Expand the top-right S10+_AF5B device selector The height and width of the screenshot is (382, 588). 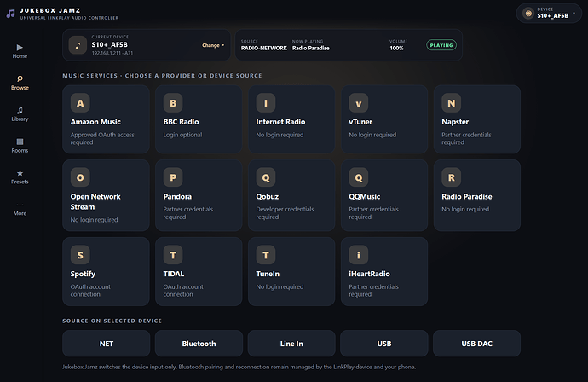[x=549, y=14]
